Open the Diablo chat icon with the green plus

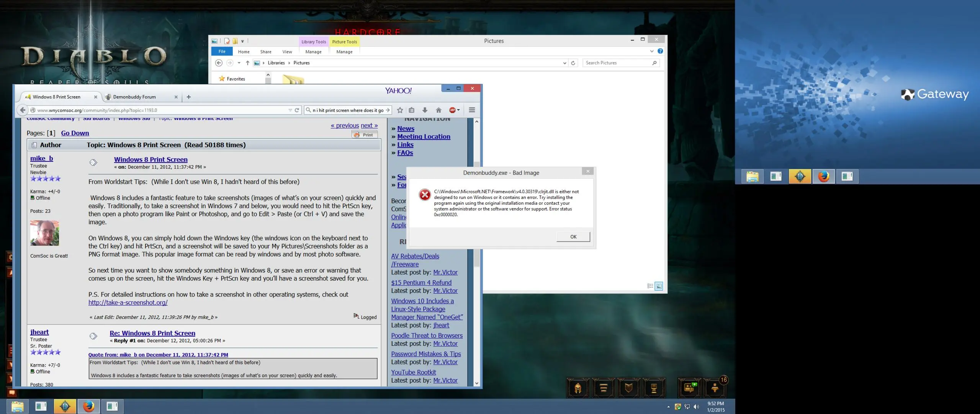[689, 388]
